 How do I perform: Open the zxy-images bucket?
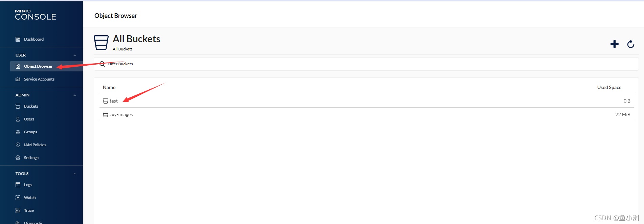(x=121, y=114)
